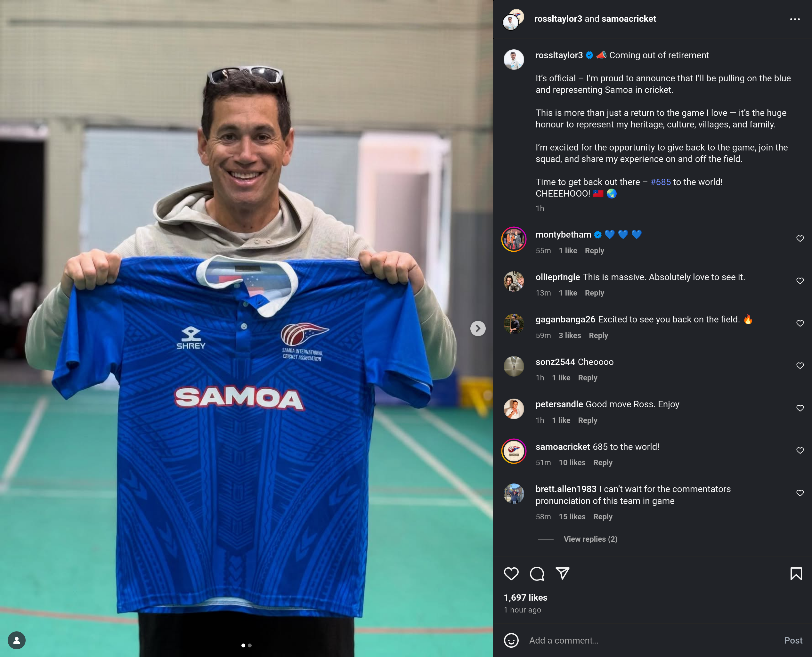Screen dimensions: 812x657
Task: Select second photo carousel dot
Action: coord(250,645)
